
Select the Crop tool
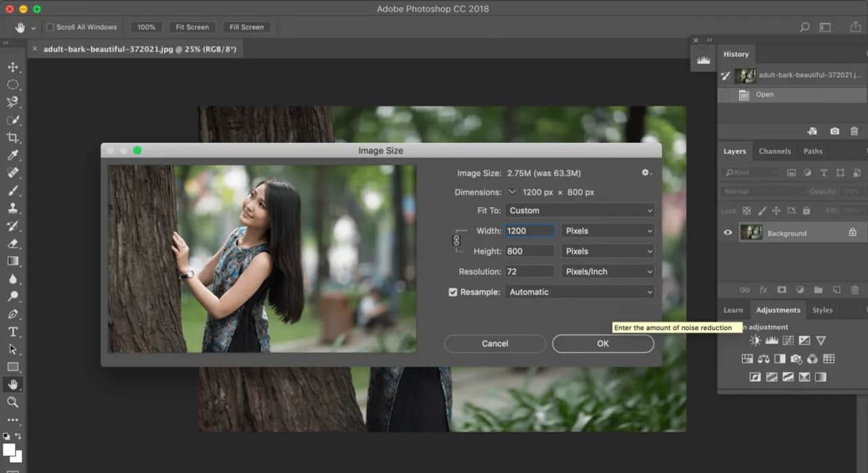13,138
